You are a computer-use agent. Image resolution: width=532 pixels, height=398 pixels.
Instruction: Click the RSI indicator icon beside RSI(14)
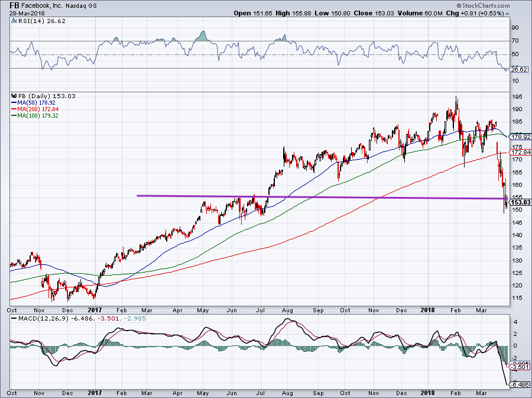[14, 21]
